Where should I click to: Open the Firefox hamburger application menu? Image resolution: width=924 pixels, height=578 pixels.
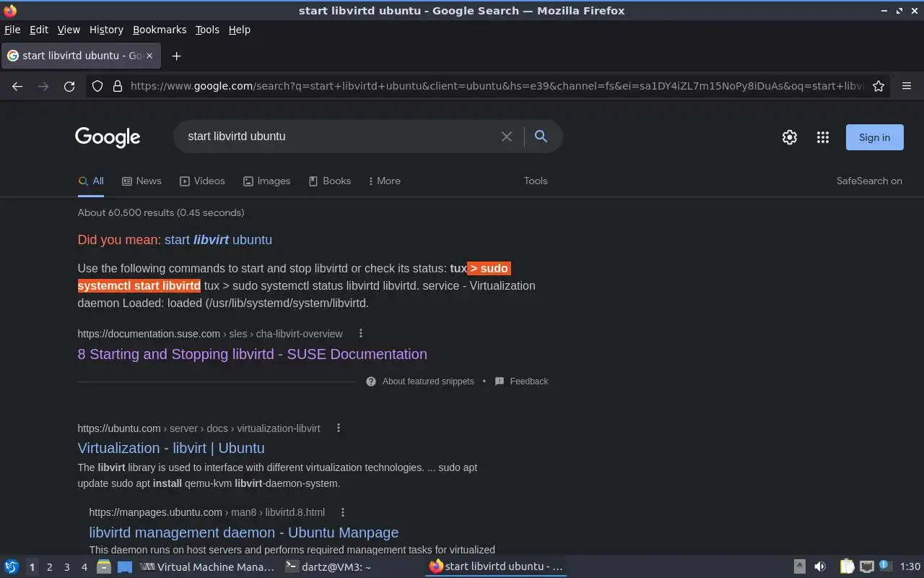pyautogui.click(x=907, y=86)
